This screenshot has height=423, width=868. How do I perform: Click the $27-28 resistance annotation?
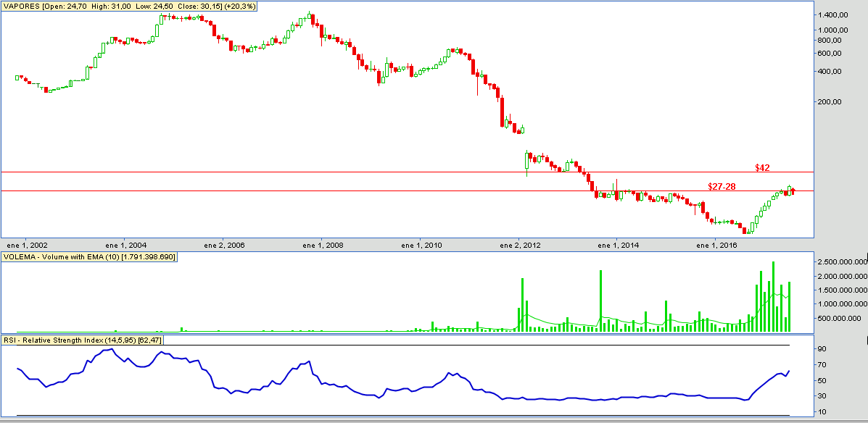[x=722, y=186]
